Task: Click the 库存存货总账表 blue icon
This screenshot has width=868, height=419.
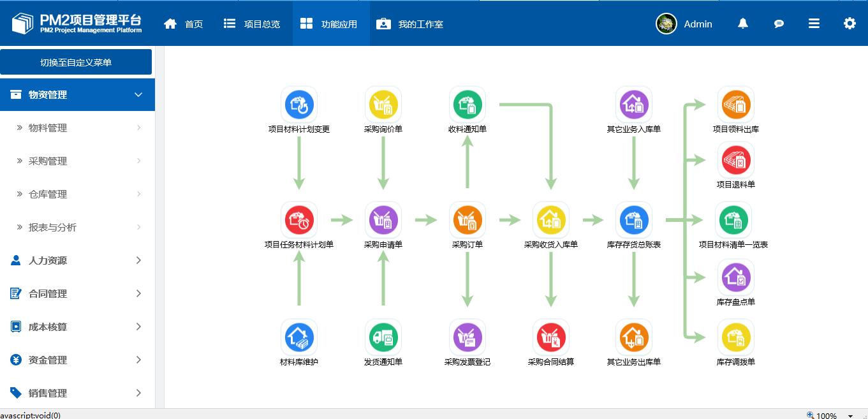Action: (x=633, y=220)
